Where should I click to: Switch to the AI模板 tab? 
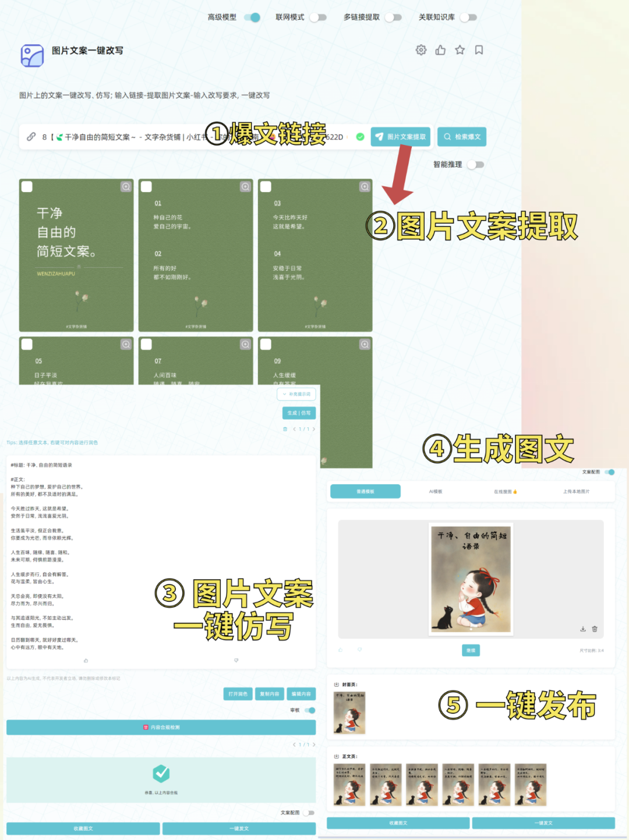[436, 491]
